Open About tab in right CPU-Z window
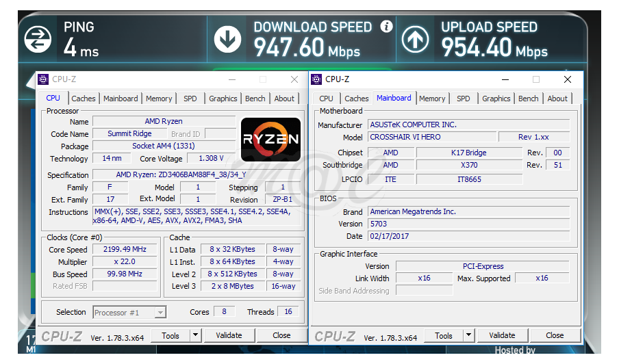The image size is (619, 364). [557, 99]
